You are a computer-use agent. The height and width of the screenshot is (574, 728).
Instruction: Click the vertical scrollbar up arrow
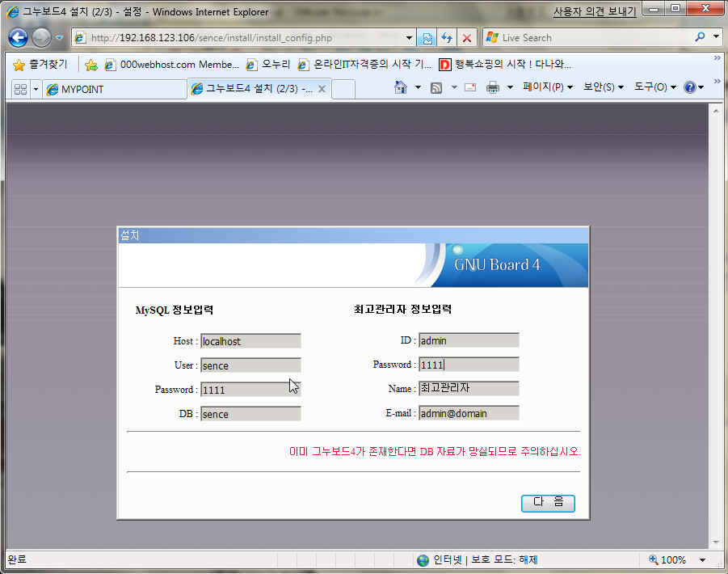click(x=715, y=111)
